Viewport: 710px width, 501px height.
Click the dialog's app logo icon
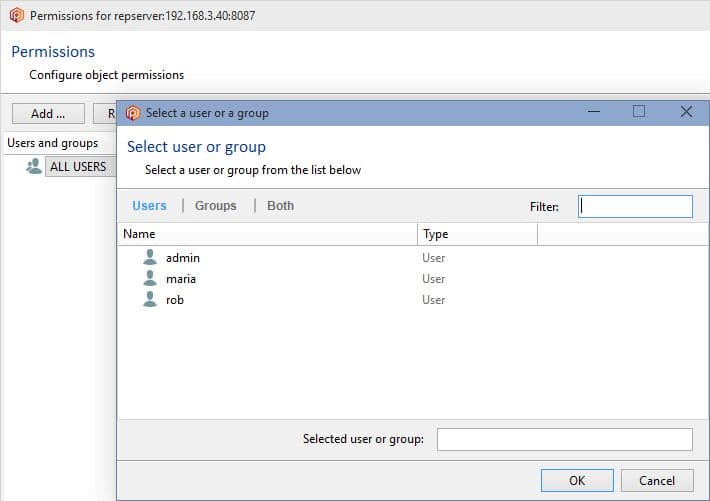pyautogui.click(x=133, y=113)
